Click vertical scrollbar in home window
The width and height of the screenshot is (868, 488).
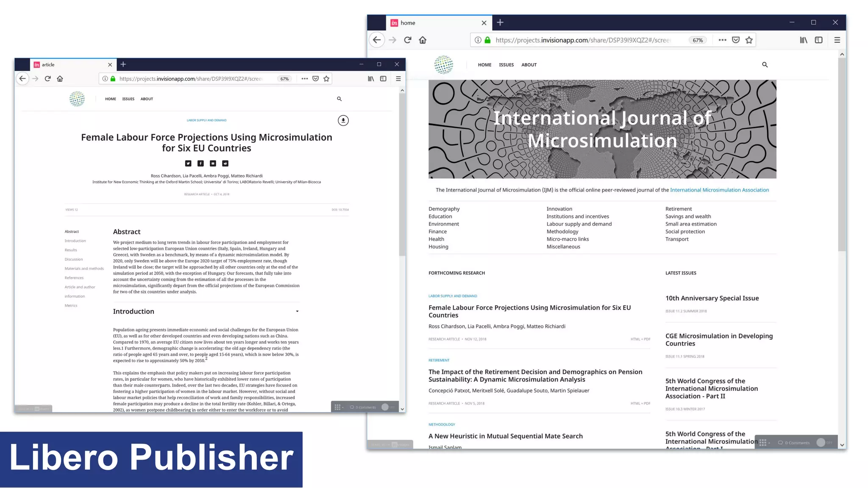pyautogui.click(x=842, y=155)
